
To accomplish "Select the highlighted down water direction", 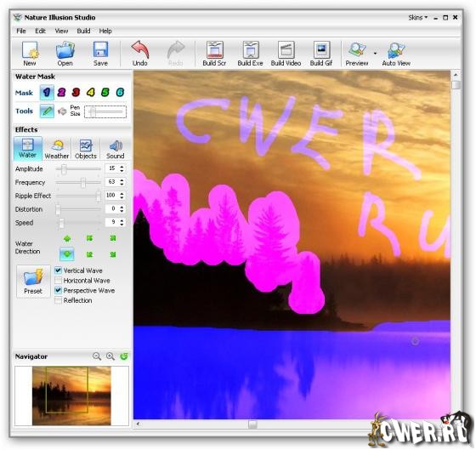I will point(67,254).
